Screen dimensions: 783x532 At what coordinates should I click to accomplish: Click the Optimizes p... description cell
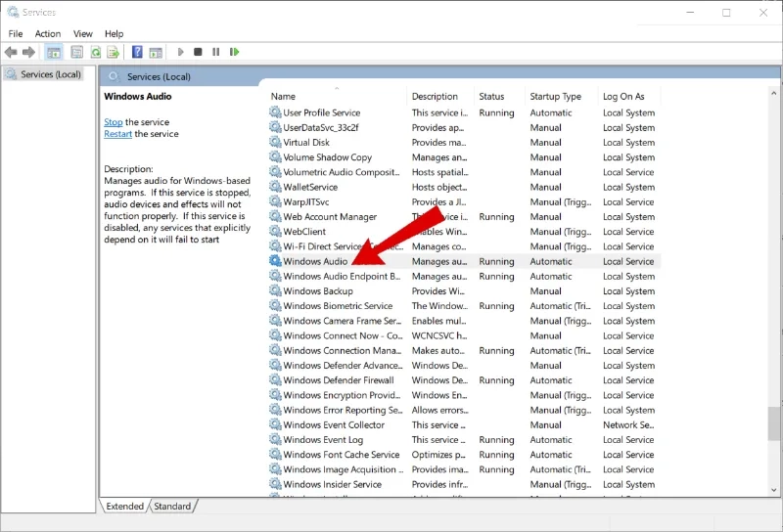pyautogui.click(x=438, y=455)
